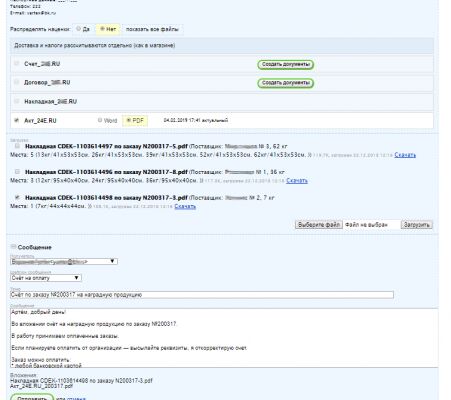Viewport: 451px width, 400px height.
Task: Click the "Загрузить" upload button
Action: (417, 225)
